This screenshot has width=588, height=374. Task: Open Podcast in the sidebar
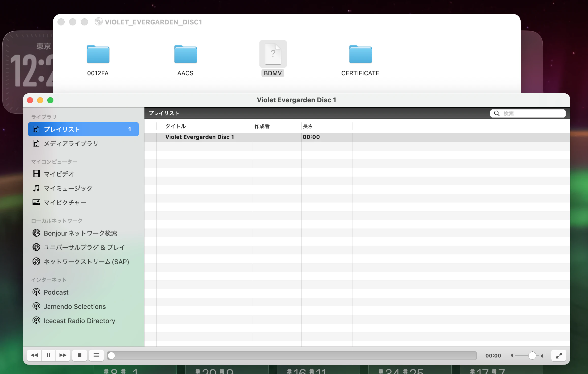coord(83,292)
